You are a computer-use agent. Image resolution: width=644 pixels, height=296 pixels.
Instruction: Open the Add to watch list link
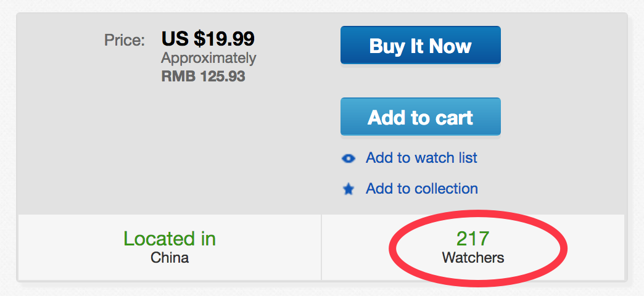[421, 158]
